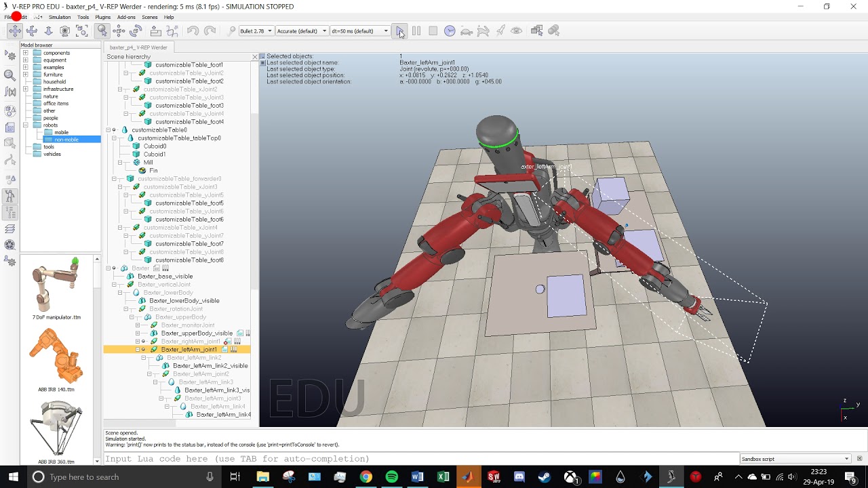
Task: Start the simulation with play button
Action: [x=400, y=30]
